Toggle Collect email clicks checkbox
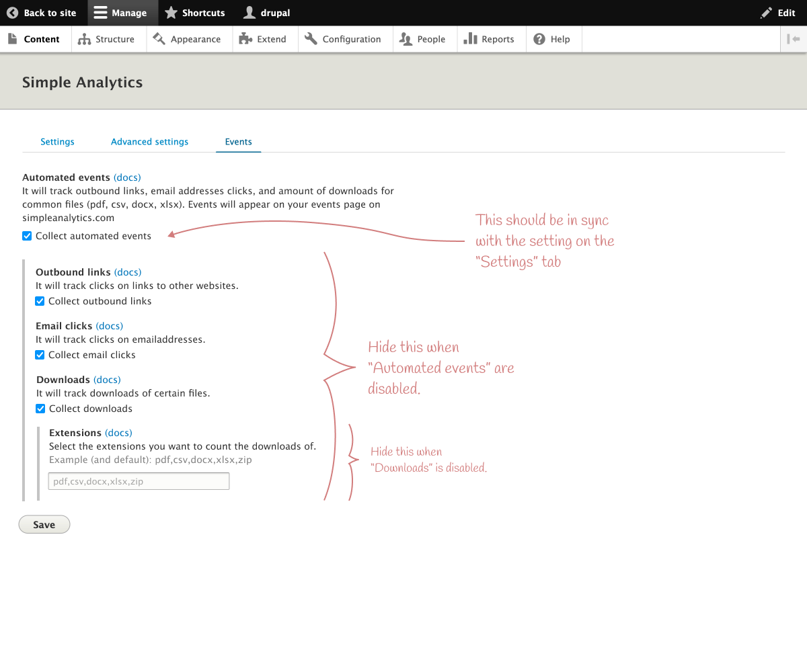Image resolution: width=807 pixels, height=672 pixels. pyautogui.click(x=40, y=355)
